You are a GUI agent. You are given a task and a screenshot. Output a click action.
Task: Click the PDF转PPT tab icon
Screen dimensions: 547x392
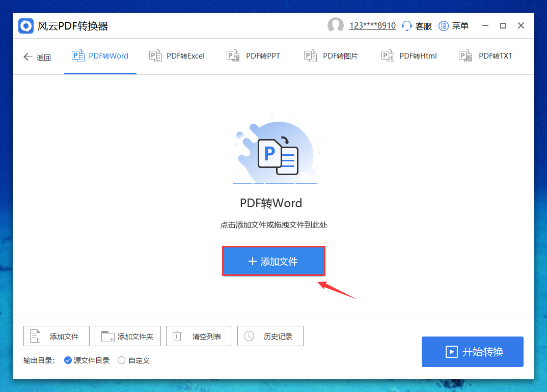233,56
